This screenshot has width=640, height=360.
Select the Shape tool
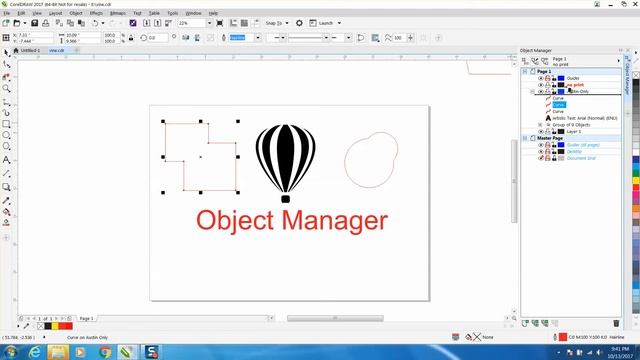pos(6,64)
